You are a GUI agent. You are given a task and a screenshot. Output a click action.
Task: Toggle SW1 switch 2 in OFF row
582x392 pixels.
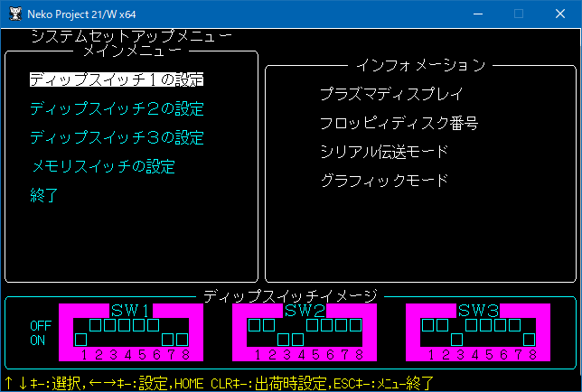click(x=95, y=324)
